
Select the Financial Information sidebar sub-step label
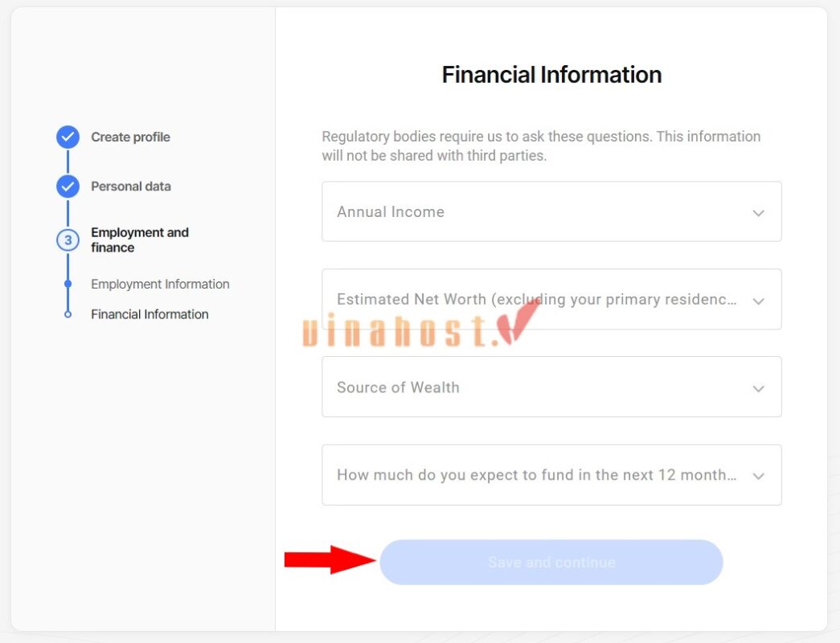click(x=150, y=314)
